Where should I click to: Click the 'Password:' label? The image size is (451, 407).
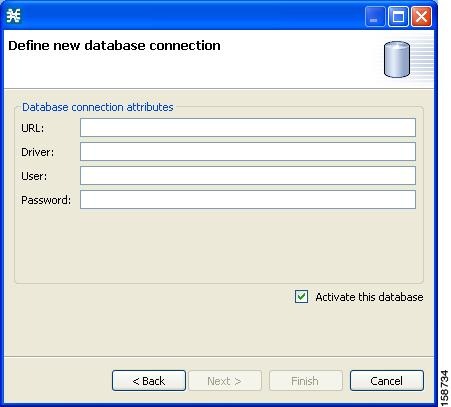pyautogui.click(x=46, y=200)
